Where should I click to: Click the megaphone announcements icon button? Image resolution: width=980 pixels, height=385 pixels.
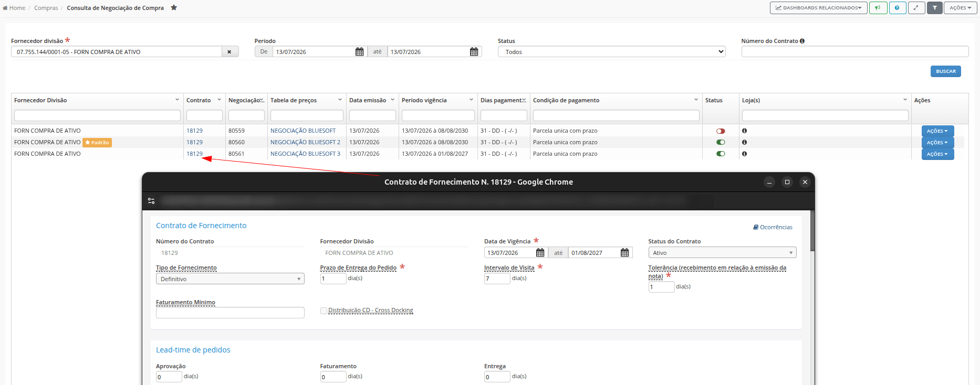pyautogui.click(x=878, y=8)
